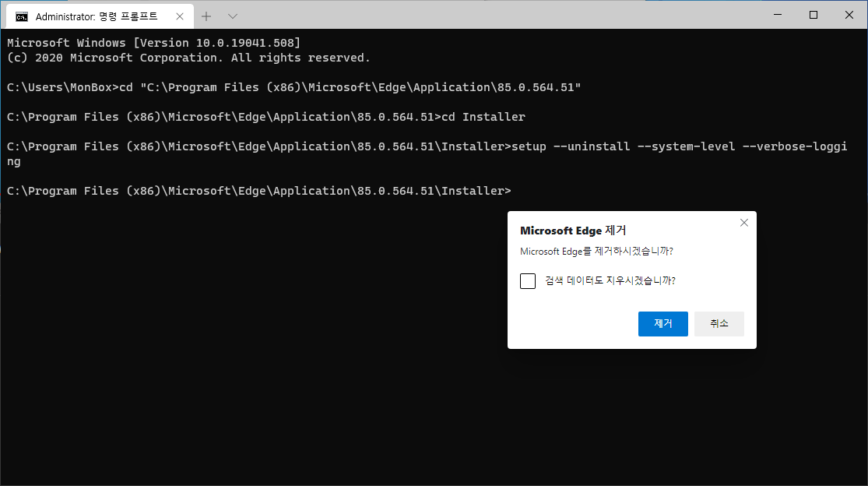Maximize the terminal window
The height and width of the screenshot is (486, 868).
click(814, 15)
